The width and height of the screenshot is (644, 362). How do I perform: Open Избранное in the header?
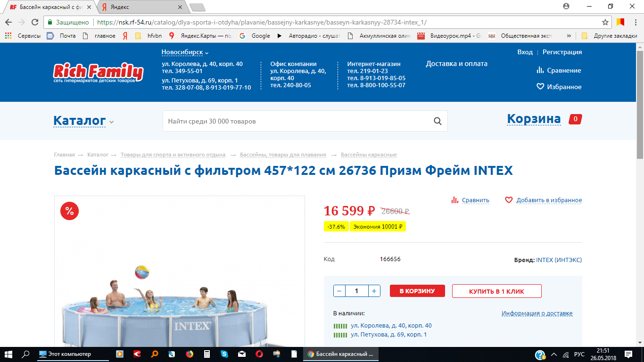point(559,87)
